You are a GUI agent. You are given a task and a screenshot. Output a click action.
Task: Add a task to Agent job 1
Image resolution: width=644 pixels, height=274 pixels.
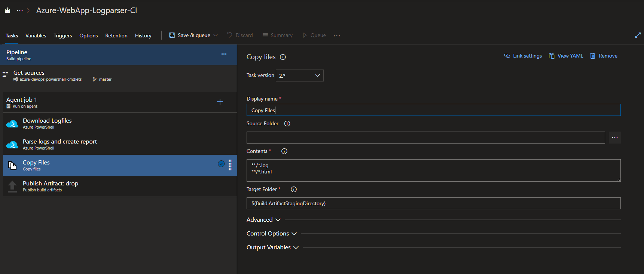220,102
